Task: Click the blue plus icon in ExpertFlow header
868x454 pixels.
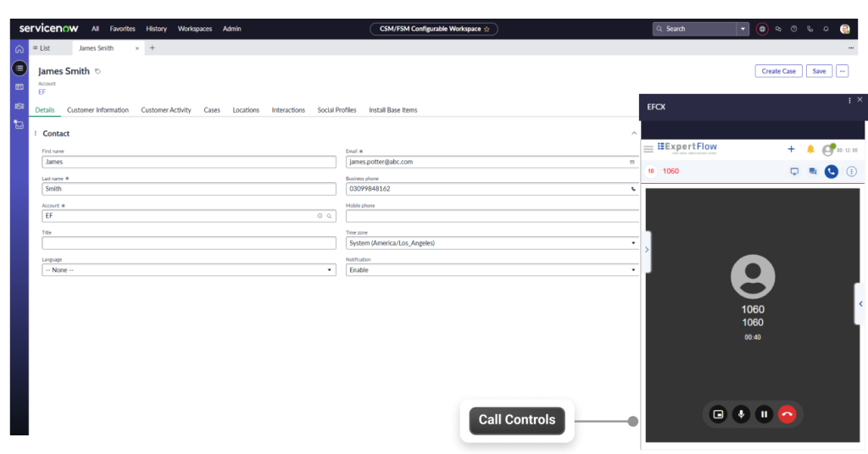Action: pyautogui.click(x=792, y=149)
